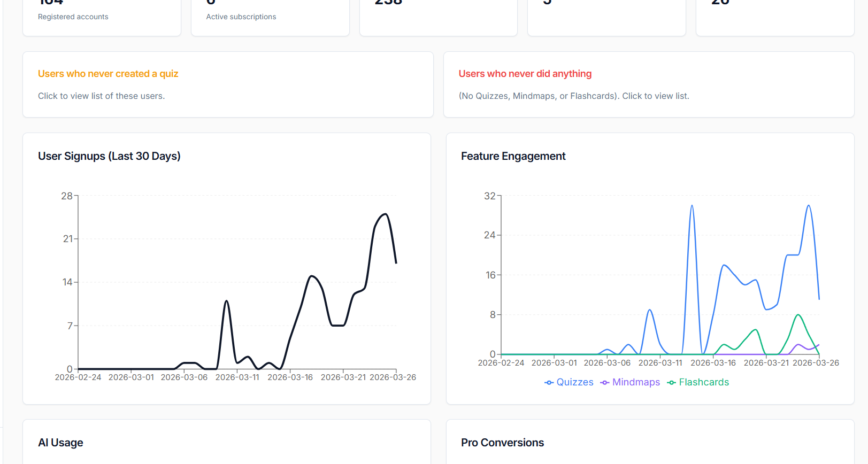Click the blue Quizzes legend marker icon

(549, 383)
